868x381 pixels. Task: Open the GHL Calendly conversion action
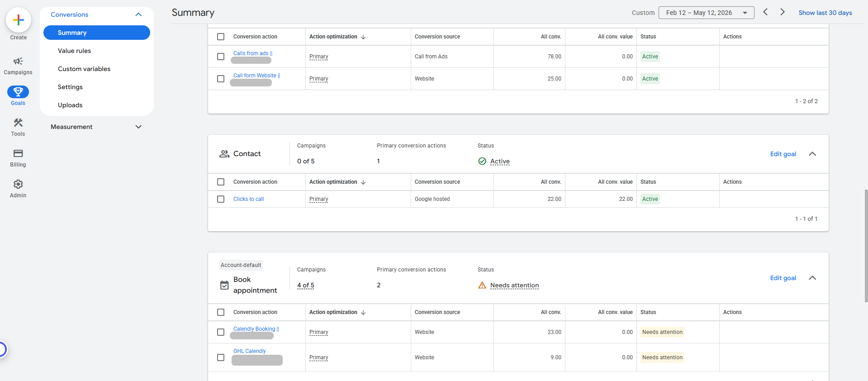[x=250, y=351]
